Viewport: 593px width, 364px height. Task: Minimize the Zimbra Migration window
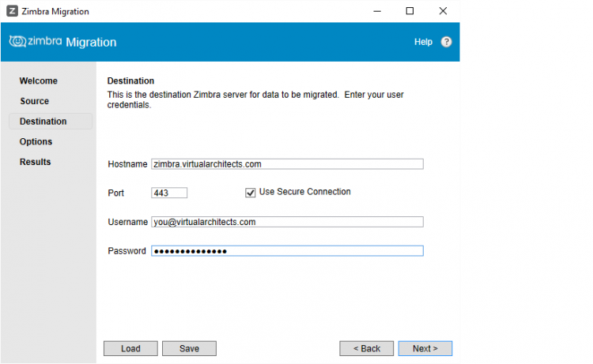(x=377, y=11)
